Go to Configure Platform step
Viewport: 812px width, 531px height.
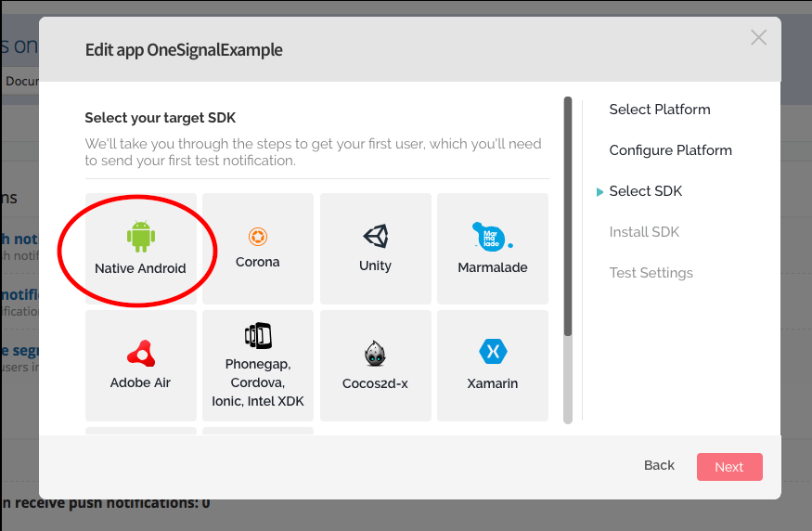[x=670, y=150]
